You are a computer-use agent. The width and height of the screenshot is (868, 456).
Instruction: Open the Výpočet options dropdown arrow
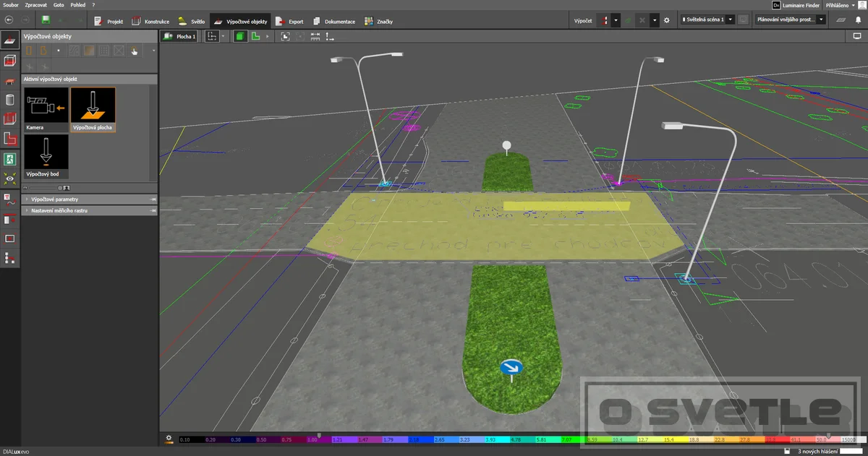[616, 20]
